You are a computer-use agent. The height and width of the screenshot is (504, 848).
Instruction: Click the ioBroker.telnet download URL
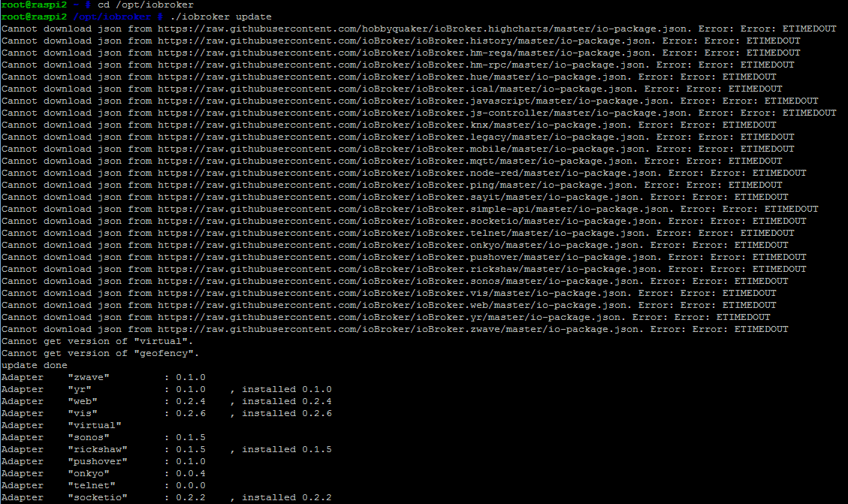[x=401, y=233]
